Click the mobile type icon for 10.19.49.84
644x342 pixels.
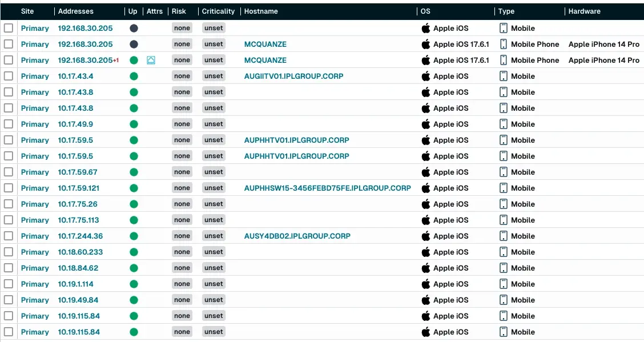coord(504,300)
